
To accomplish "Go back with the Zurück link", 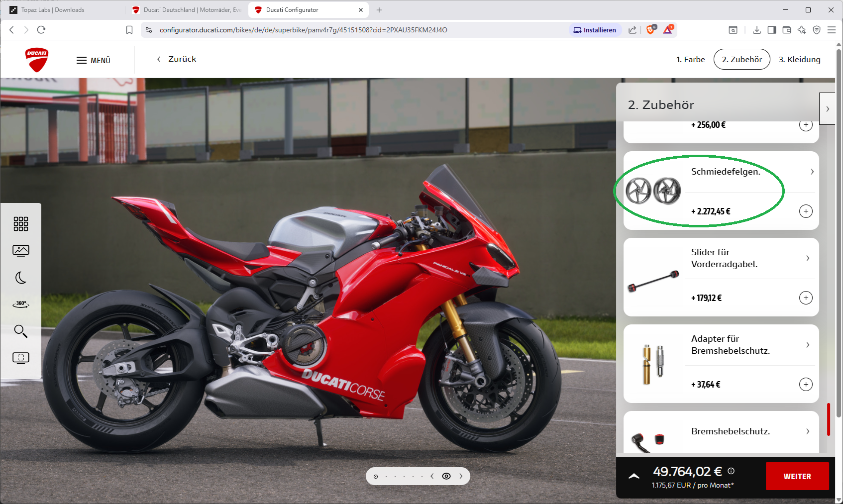I will 177,59.
